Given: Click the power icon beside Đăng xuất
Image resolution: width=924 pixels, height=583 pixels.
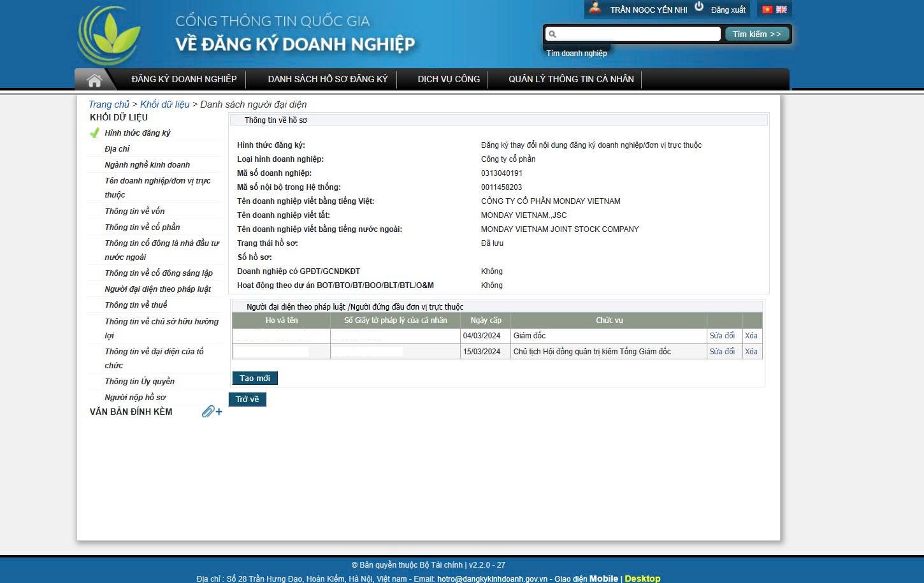Looking at the screenshot, I should (699, 7).
